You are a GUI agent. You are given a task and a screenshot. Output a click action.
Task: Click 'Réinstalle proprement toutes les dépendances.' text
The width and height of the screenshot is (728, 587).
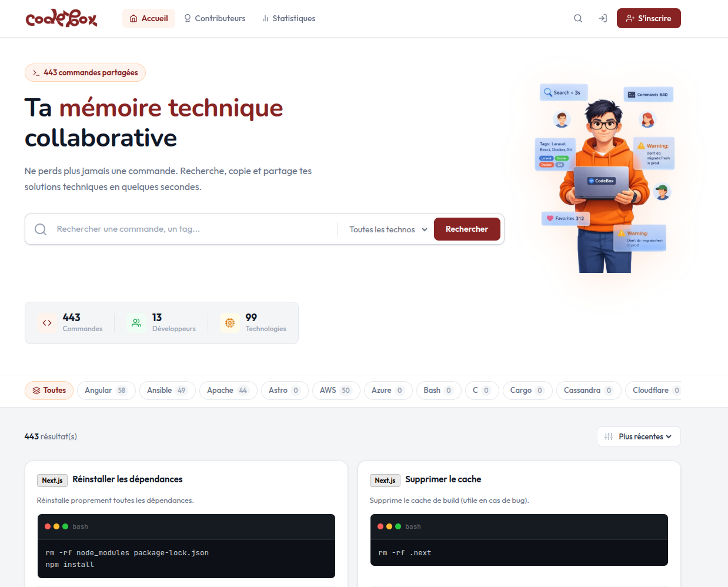click(x=115, y=501)
